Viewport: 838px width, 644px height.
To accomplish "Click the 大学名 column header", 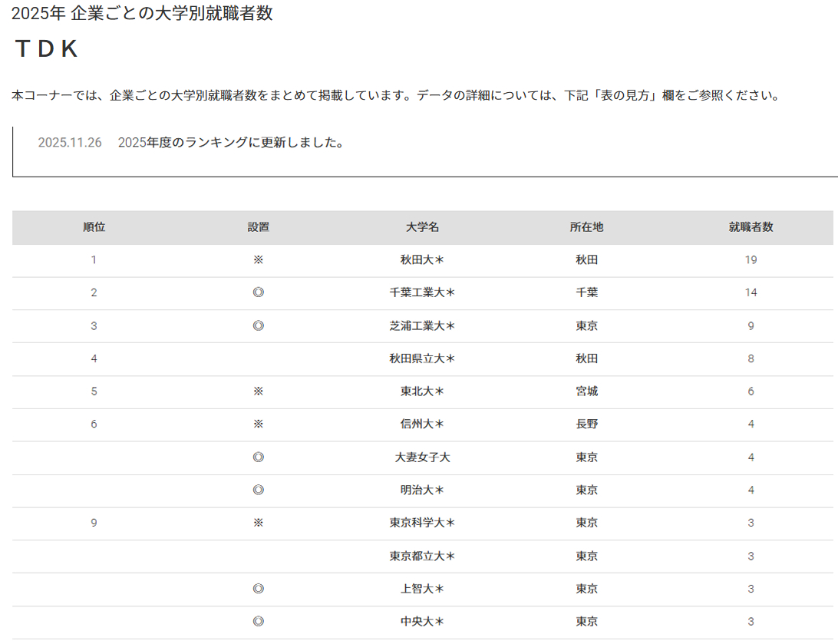I will point(422,227).
